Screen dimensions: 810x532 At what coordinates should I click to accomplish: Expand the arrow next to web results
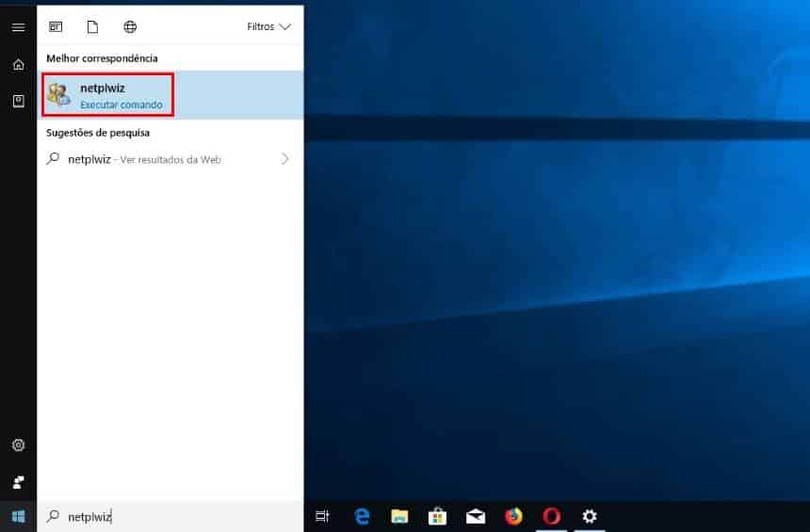pyautogui.click(x=284, y=158)
